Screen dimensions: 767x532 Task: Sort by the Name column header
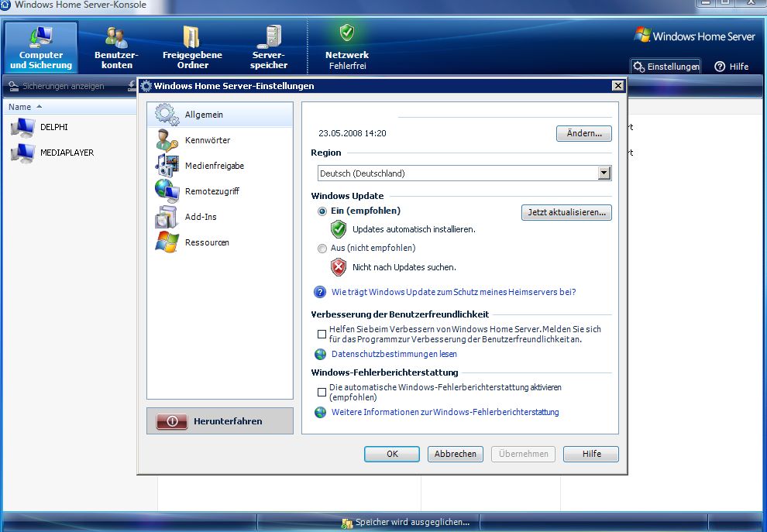click(x=19, y=107)
